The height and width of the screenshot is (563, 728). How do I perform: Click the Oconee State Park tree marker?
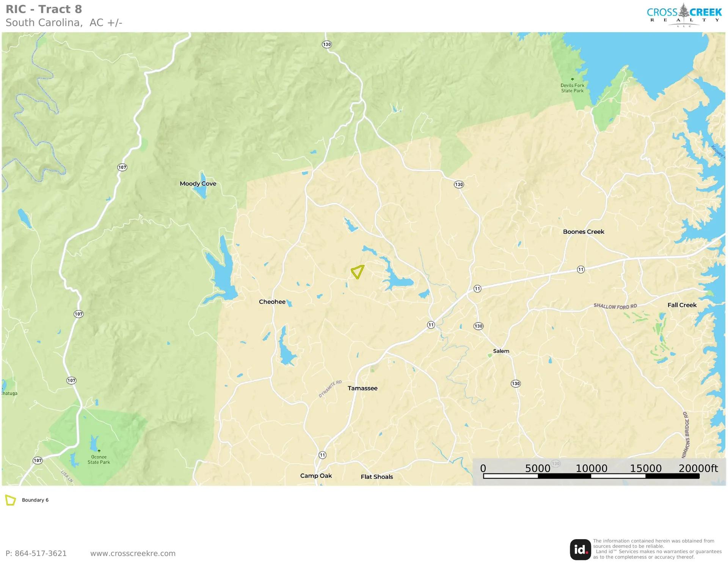[99, 451]
